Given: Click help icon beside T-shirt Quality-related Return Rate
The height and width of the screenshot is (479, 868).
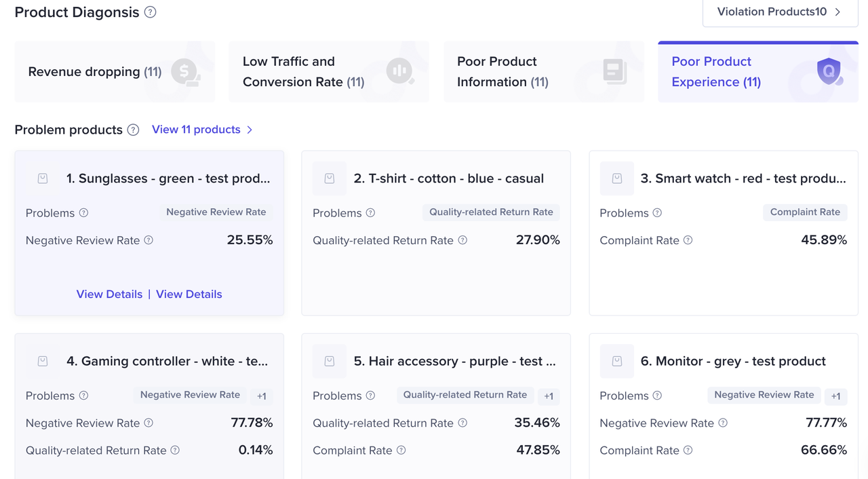Looking at the screenshot, I should pos(462,240).
